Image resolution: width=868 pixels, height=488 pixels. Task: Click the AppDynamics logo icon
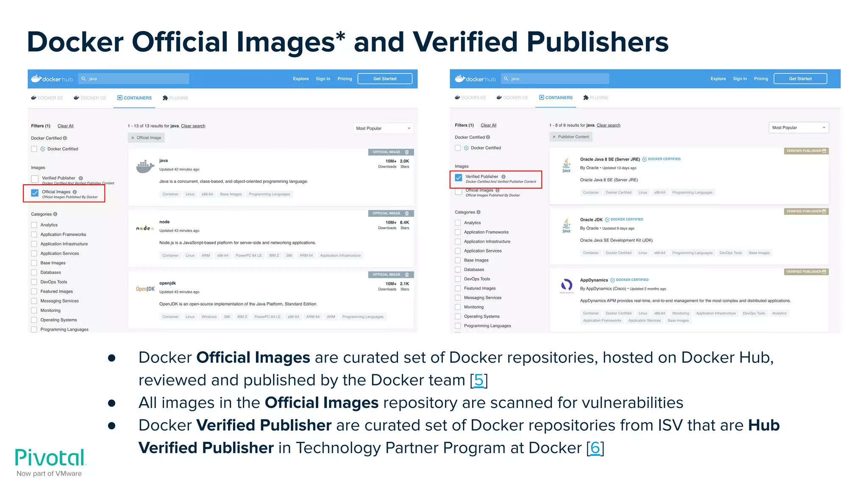pyautogui.click(x=567, y=286)
